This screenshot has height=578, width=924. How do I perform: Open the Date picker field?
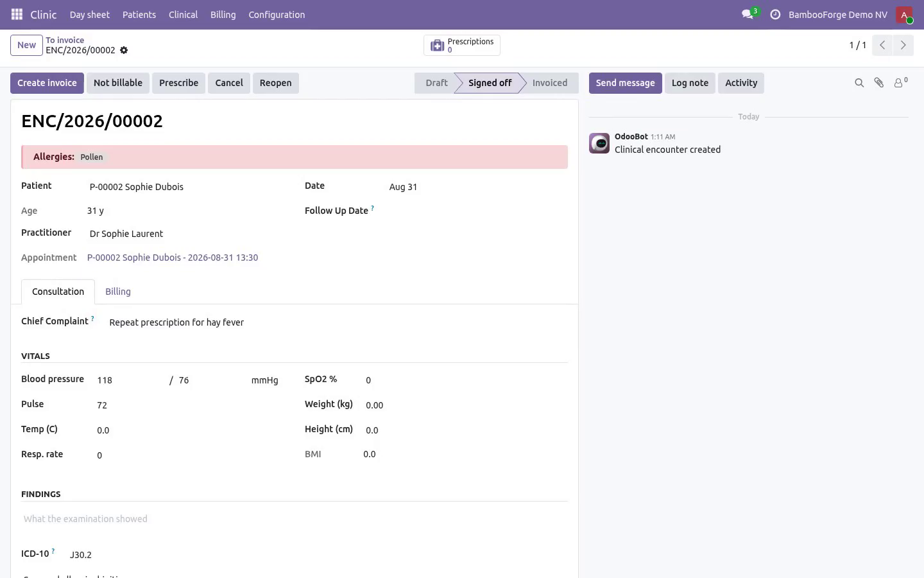(477, 187)
